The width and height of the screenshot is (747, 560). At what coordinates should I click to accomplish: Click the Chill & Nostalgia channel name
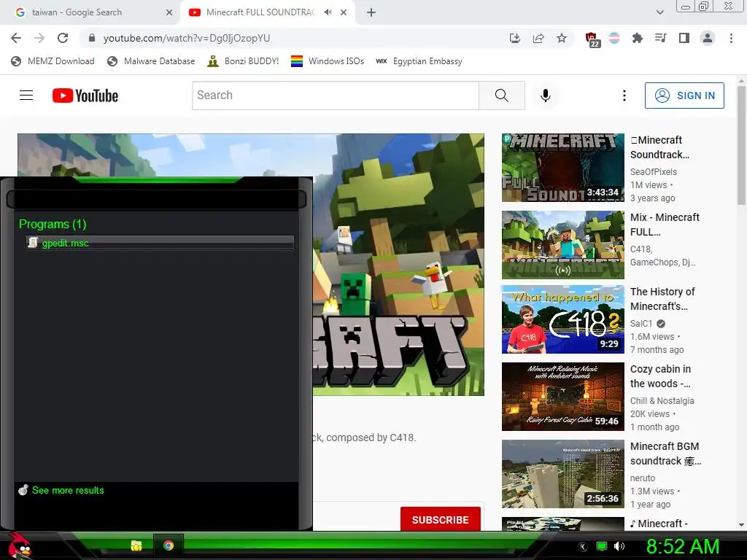pyautogui.click(x=662, y=400)
